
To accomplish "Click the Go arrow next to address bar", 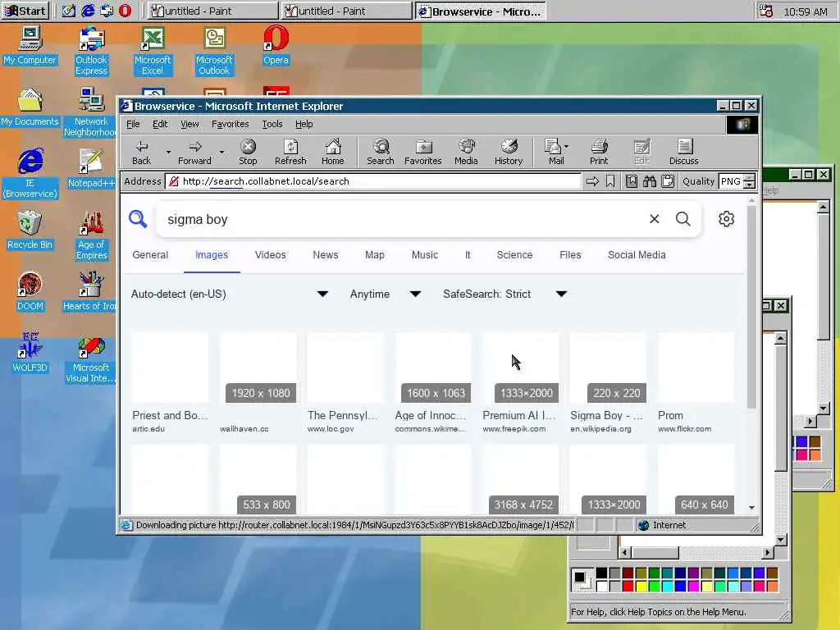I will (x=592, y=181).
